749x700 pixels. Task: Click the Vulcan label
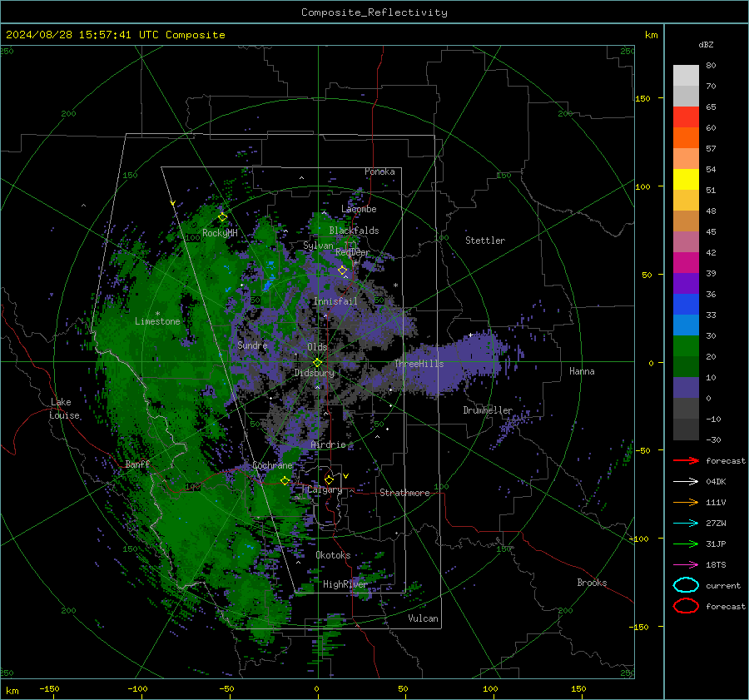click(x=423, y=618)
